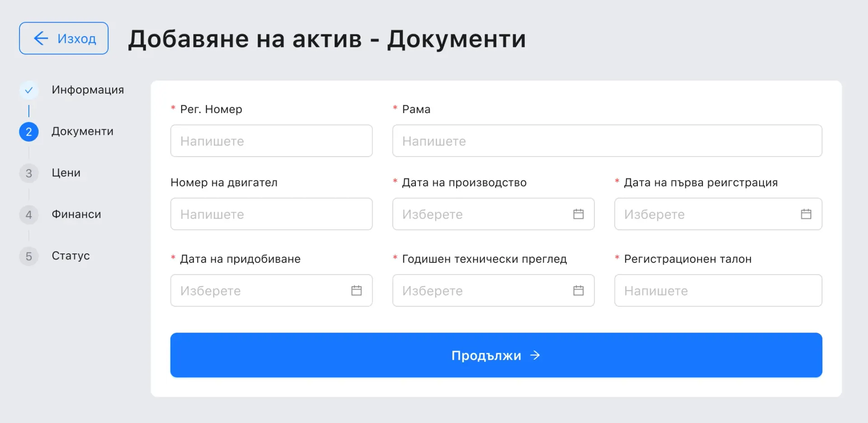Click step circle number 4 for Финанси

28,214
